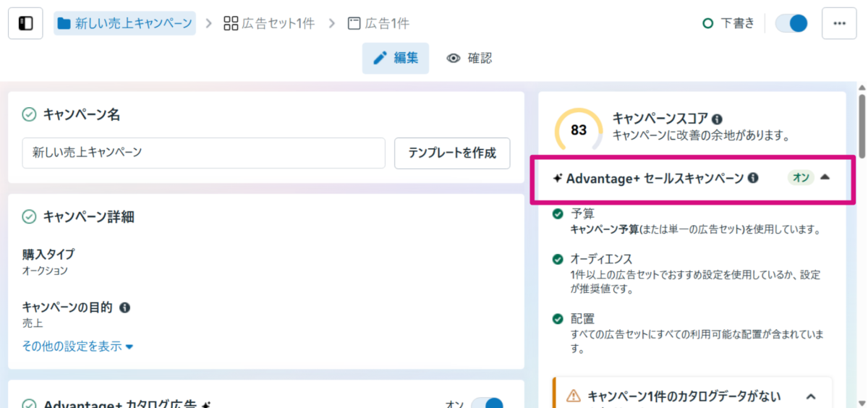Expand その他の設定を表示 settings
The image size is (868, 408).
click(x=77, y=347)
